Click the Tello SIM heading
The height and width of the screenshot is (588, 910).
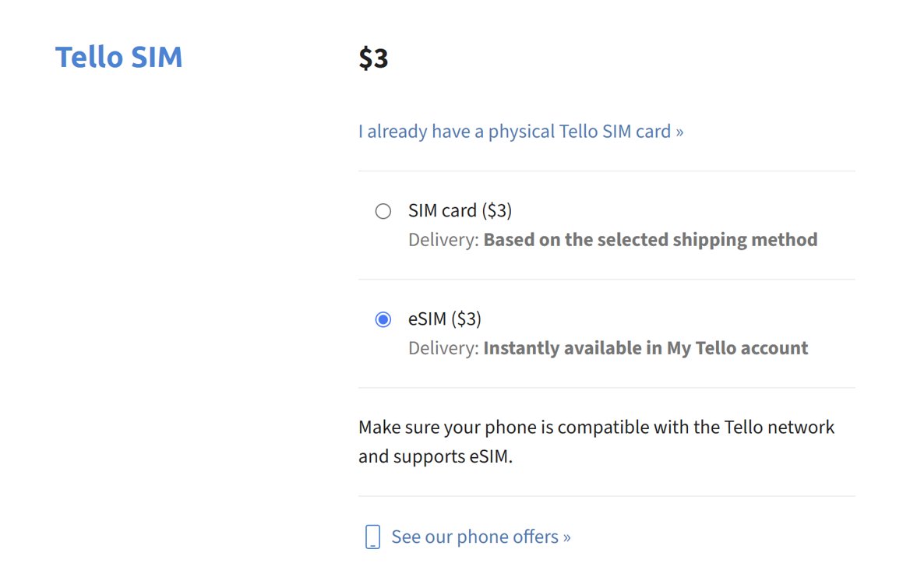[x=119, y=58]
